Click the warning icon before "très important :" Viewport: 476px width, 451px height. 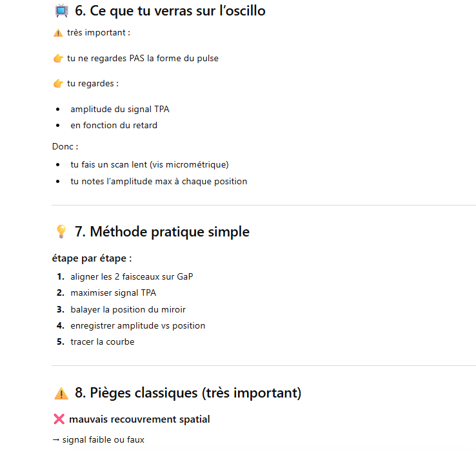57,33
